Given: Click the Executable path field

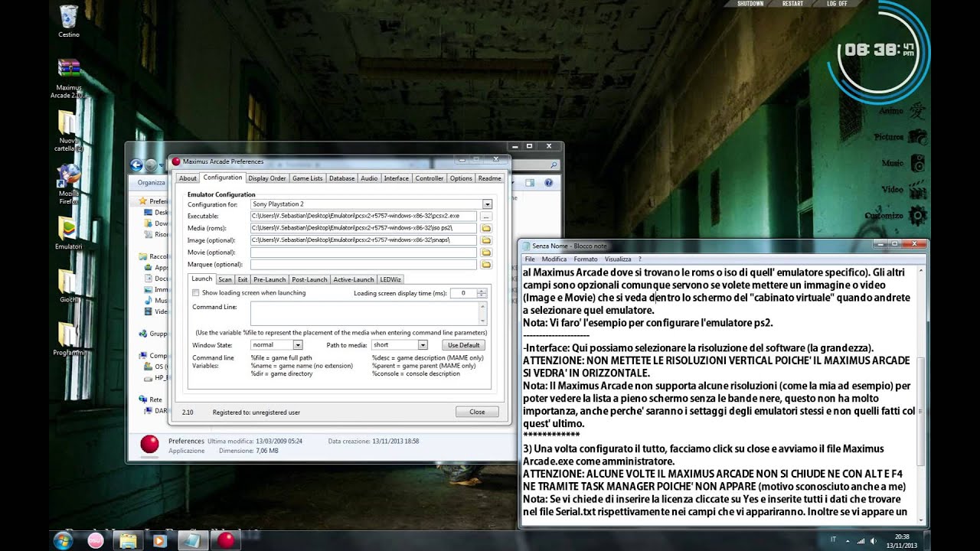Looking at the screenshot, I should 364,217.
